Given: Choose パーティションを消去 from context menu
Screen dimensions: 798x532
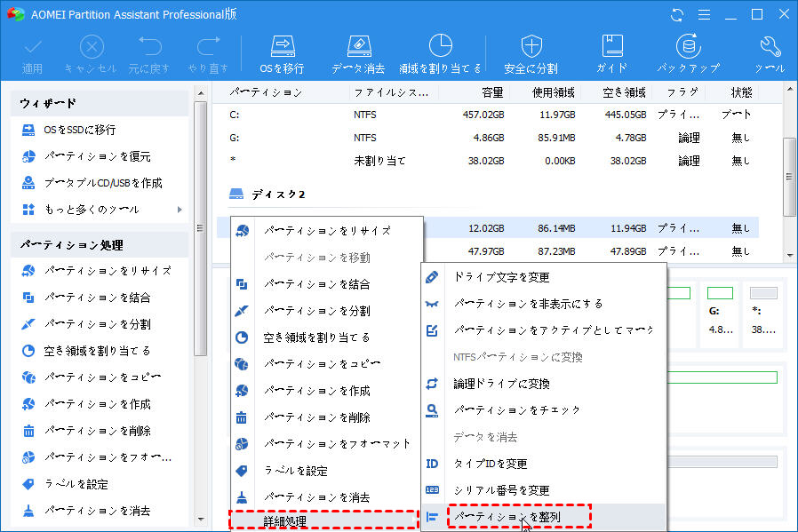Looking at the screenshot, I should [x=327, y=497].
